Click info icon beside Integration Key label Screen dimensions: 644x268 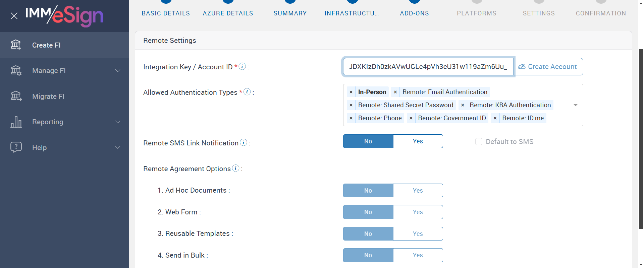242,66
